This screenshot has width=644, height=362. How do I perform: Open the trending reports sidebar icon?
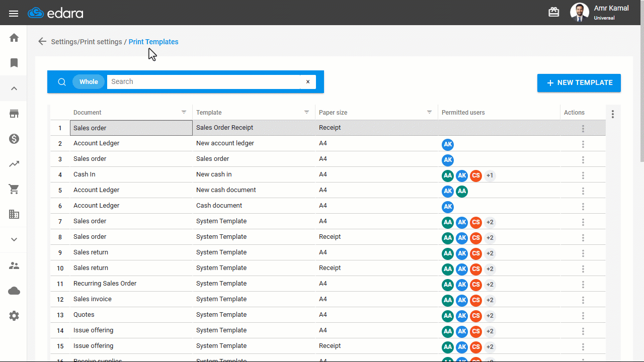(x=14, y=164)
